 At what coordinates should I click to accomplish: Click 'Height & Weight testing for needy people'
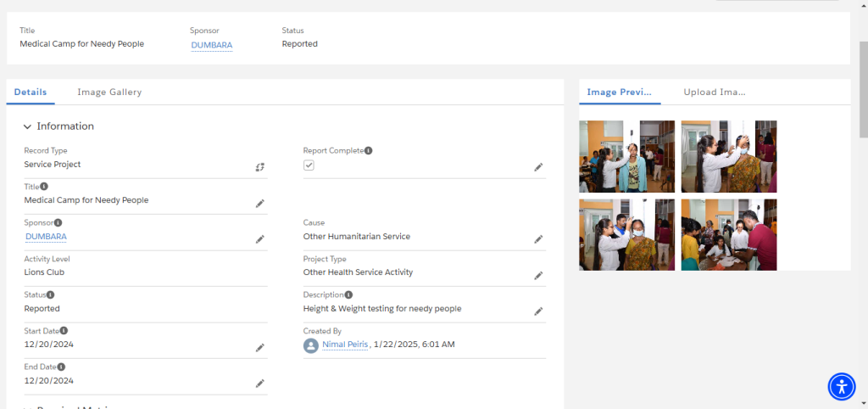point(382,309)
